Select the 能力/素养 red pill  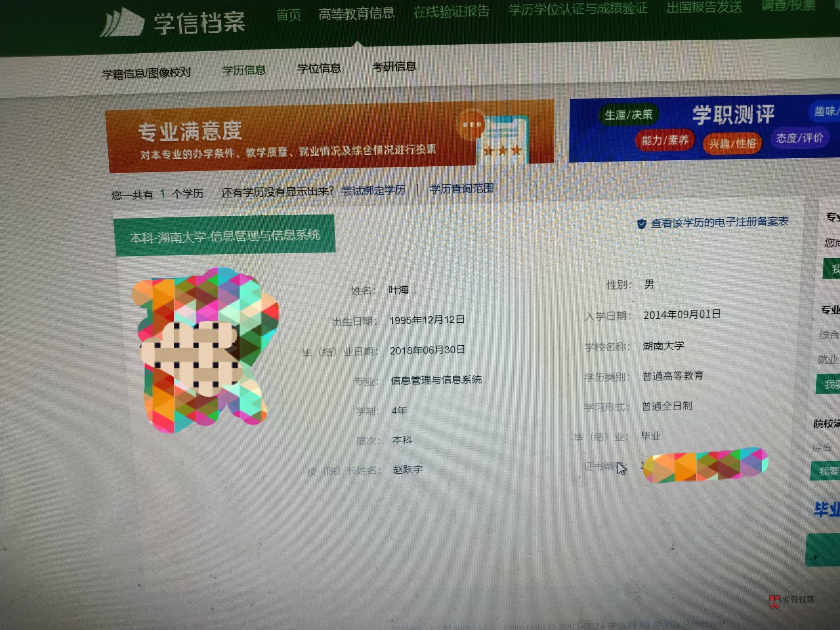(665, 141)
